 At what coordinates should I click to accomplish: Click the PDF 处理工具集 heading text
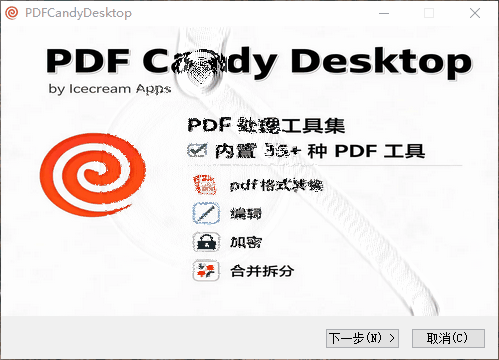click(266, 125)
